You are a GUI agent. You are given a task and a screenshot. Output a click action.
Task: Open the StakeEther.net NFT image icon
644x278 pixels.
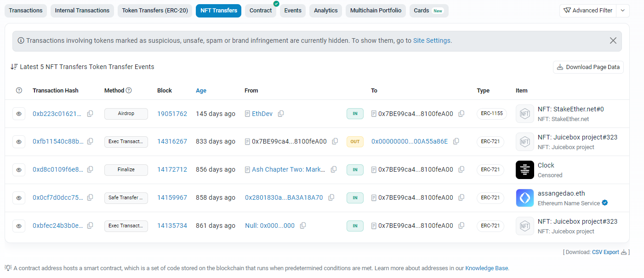525,114
